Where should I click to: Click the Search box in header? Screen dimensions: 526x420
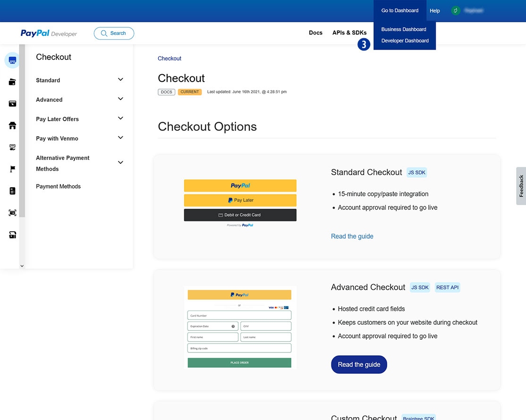pyautogui.click(x=114, y=34)
